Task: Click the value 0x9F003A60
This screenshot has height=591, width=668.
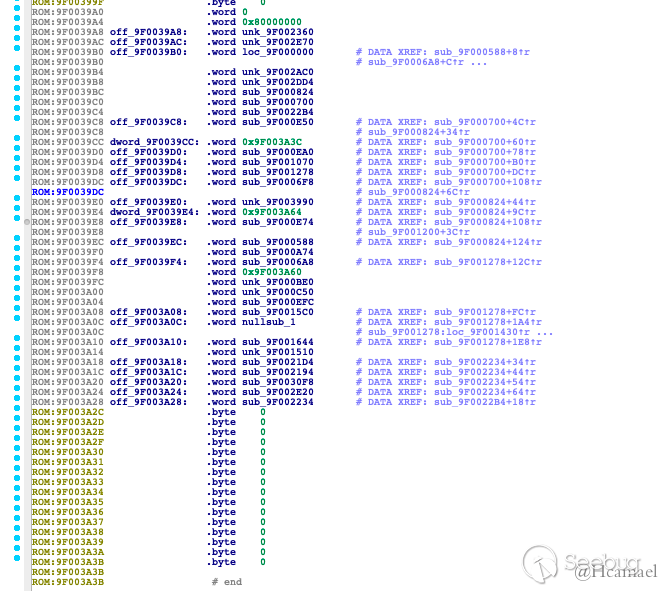Action: 272,272
